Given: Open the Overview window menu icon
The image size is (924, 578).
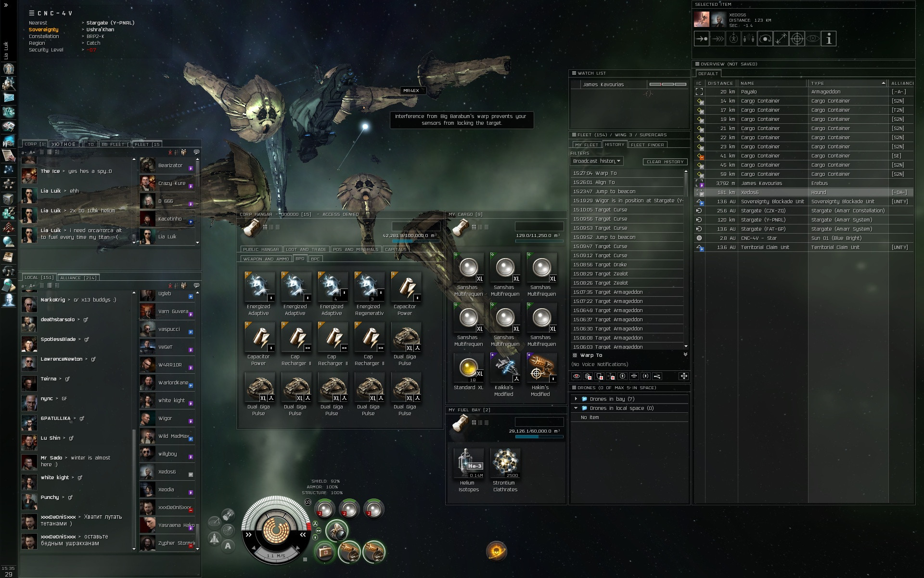Looking at the screenshot, I should (697, 64).
